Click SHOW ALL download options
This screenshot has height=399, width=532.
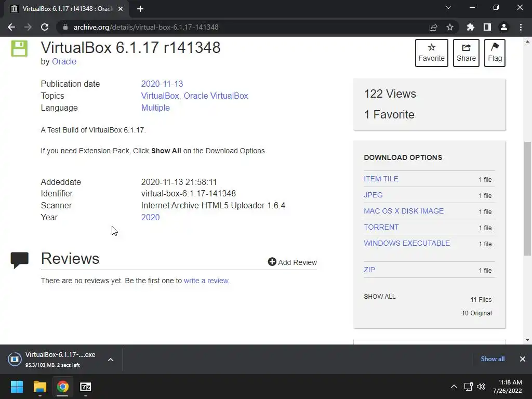point(380,297)
